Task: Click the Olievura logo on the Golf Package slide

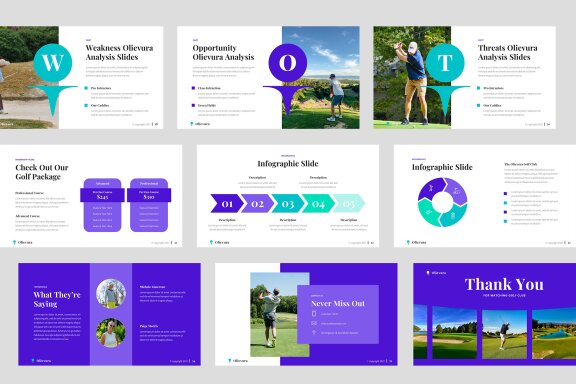Action: [x=22, y=243]
